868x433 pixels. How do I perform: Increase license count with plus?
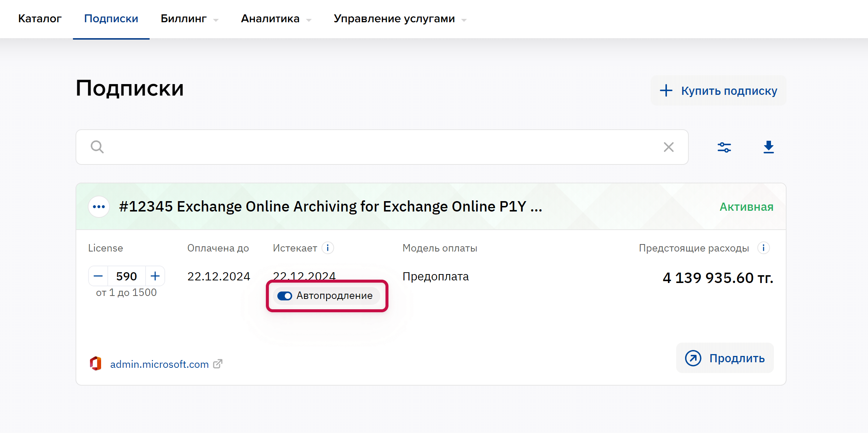pos(155,276)
